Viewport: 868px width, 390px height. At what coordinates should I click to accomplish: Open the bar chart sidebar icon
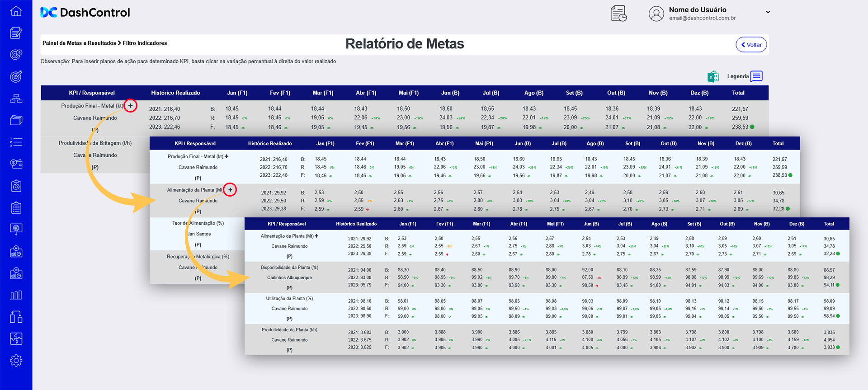point(16,295)
